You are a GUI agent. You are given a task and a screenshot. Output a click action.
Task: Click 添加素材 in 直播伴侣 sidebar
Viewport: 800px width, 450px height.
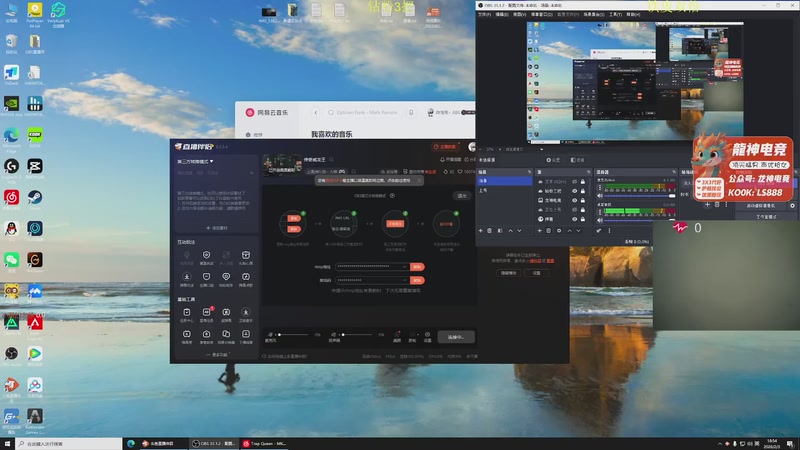pos(216,228)
